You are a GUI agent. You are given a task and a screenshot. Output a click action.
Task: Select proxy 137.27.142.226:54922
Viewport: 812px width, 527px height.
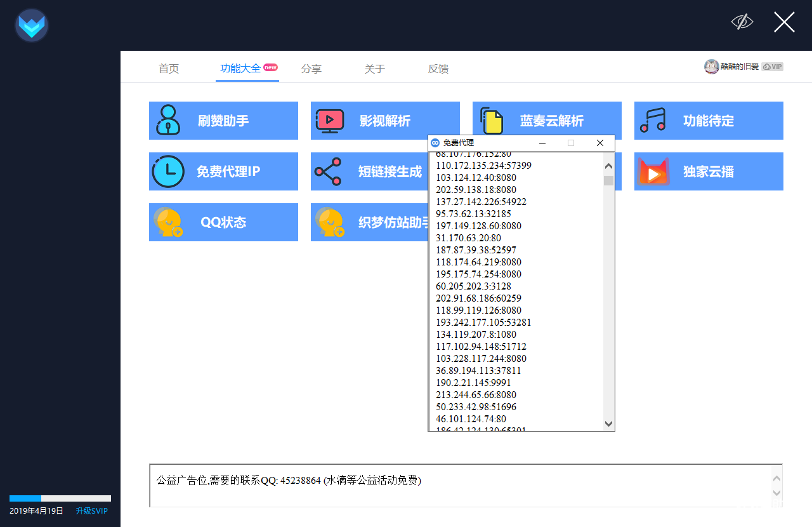click(x=481, y=202)
